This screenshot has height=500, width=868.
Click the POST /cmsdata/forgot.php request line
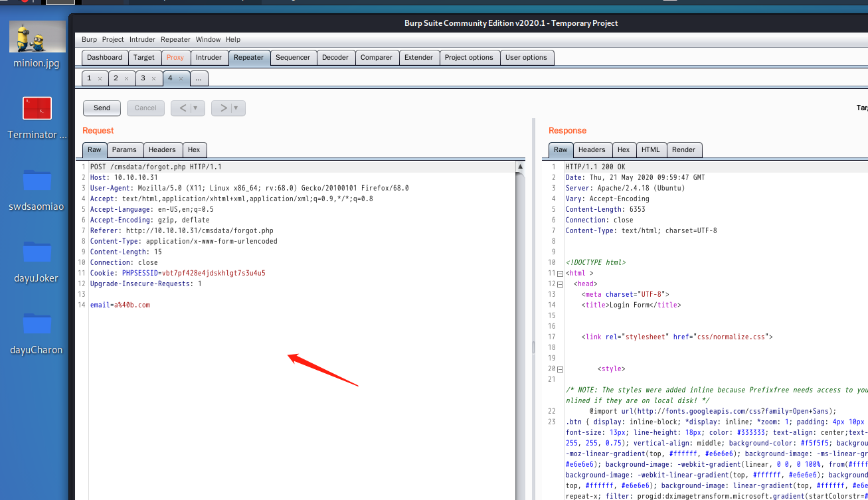click(x=156, y=167)
